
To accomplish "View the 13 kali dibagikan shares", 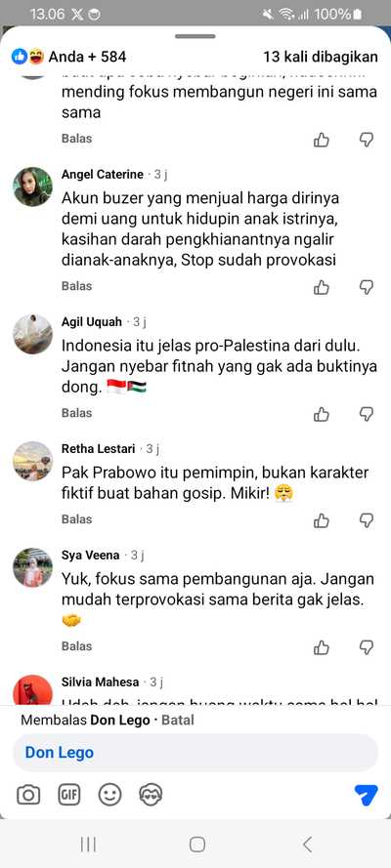I will pos(321,57).
